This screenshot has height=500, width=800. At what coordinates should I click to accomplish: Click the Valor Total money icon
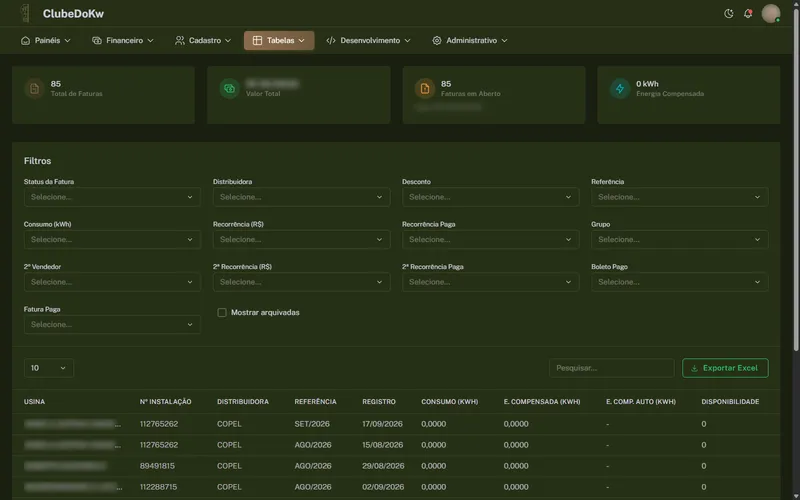point(230,89)
